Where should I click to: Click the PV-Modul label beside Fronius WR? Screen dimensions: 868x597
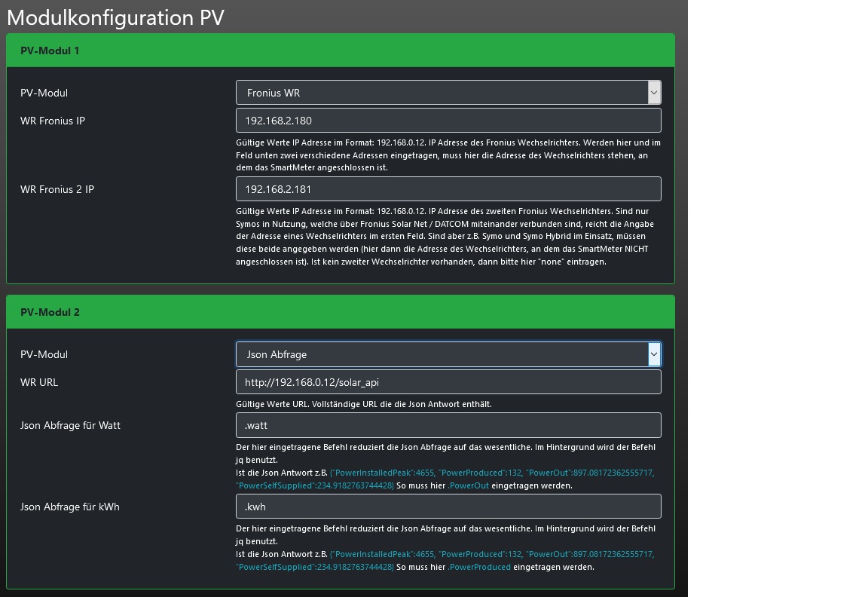click(x=44, y=93)
